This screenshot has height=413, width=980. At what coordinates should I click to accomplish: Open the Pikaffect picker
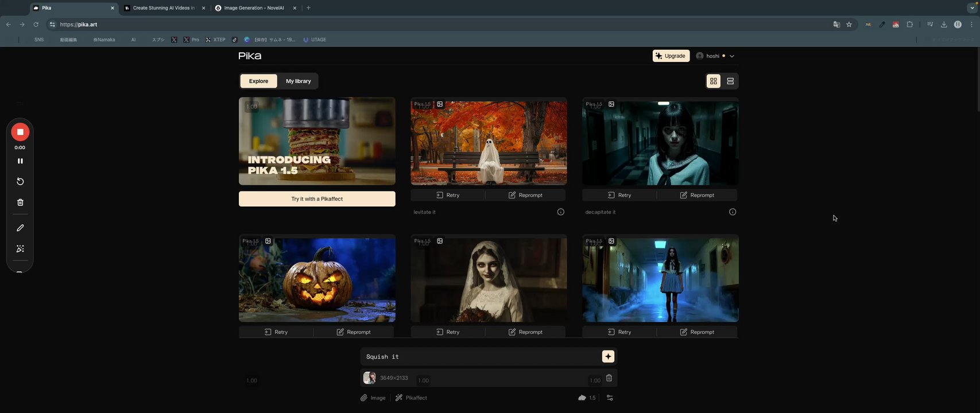[411, 398]
